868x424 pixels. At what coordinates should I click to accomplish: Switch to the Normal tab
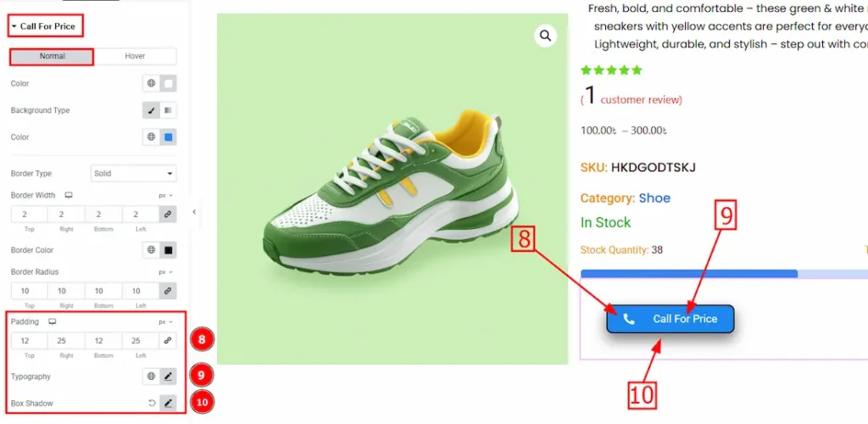tap(52, 57)
